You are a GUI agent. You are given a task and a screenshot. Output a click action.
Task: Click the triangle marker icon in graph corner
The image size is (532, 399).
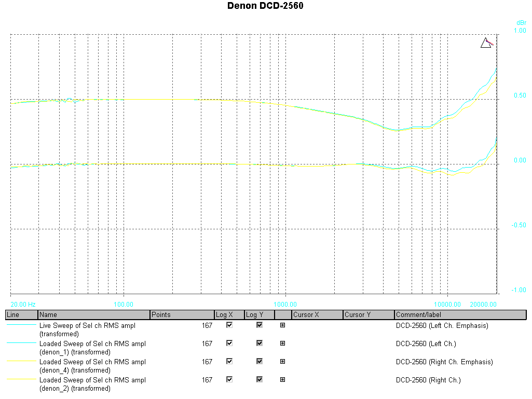click(x=486, y=43)
